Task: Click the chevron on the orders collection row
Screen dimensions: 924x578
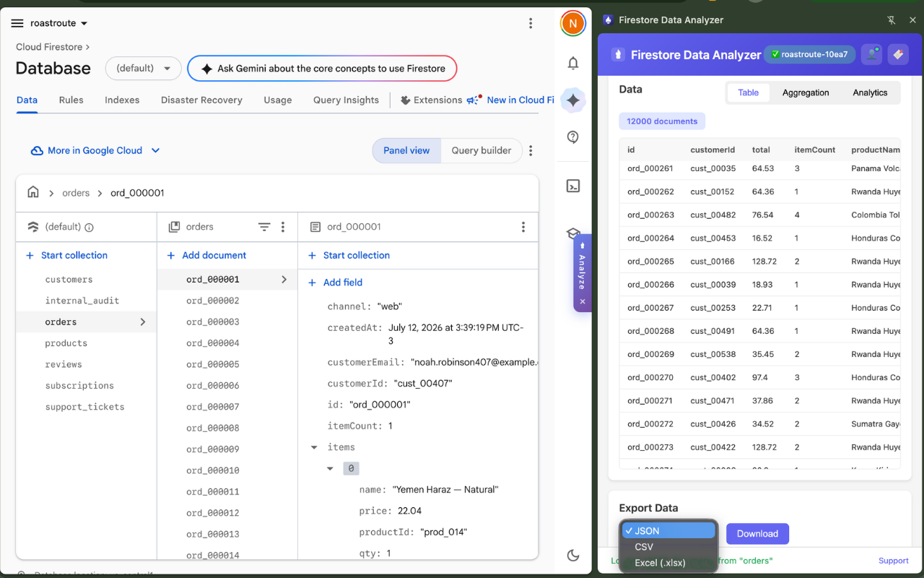Action: click(143, 322)
